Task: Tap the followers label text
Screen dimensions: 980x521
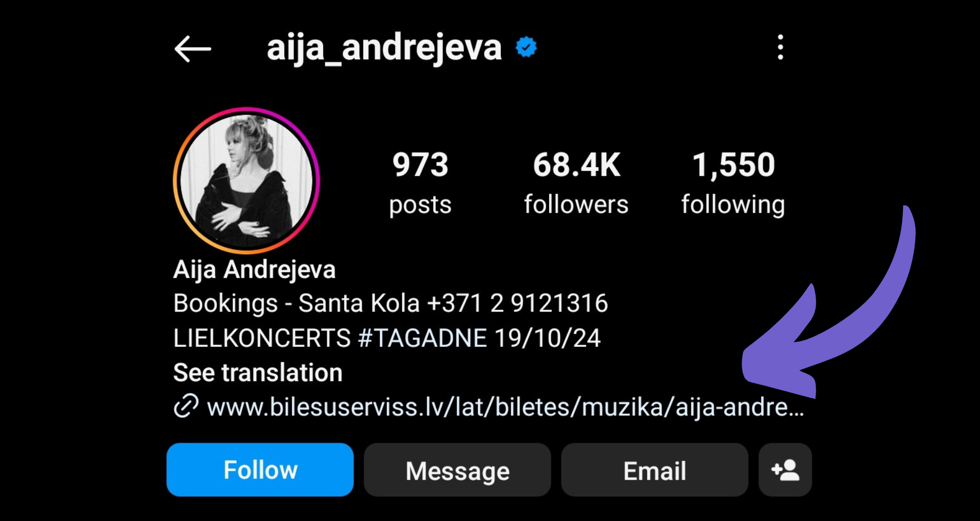Action: [x=576, y=204]
